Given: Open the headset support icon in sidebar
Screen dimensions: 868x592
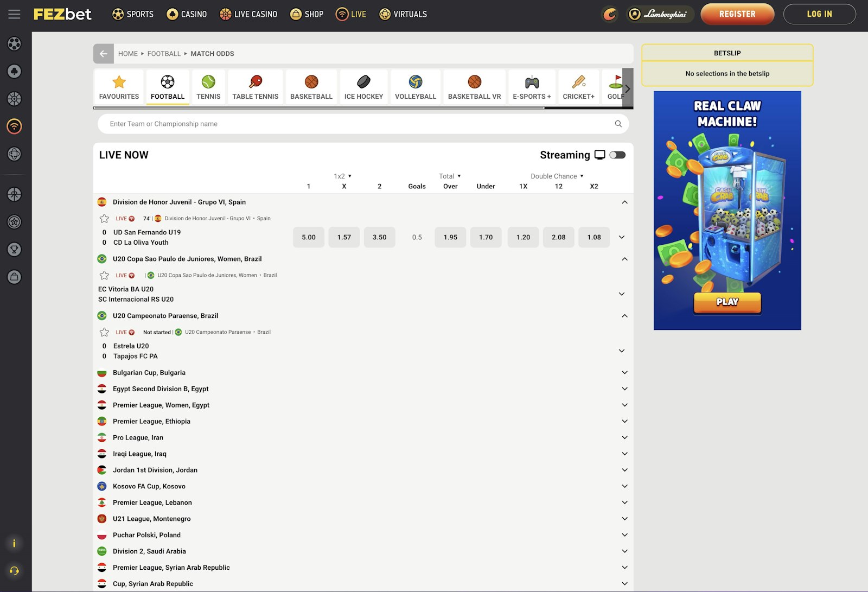Looking at the screenshot, I should click(x=14, y=571).
